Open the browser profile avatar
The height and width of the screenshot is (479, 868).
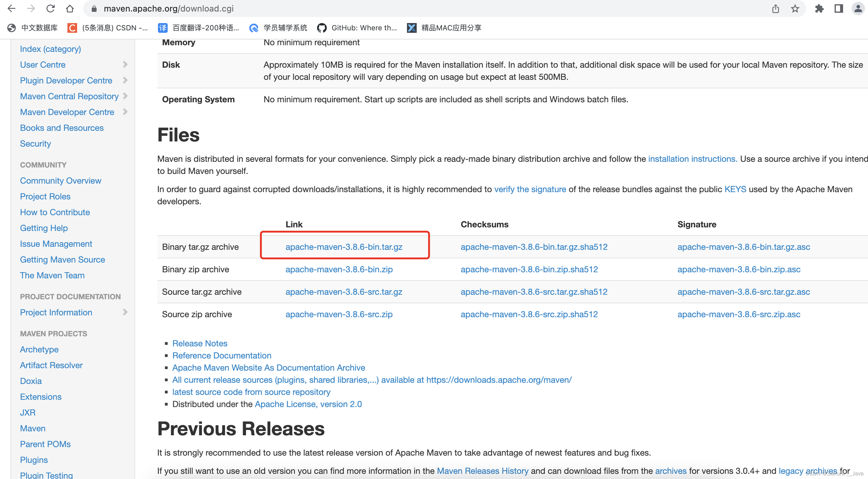click(x=858, y=8)
